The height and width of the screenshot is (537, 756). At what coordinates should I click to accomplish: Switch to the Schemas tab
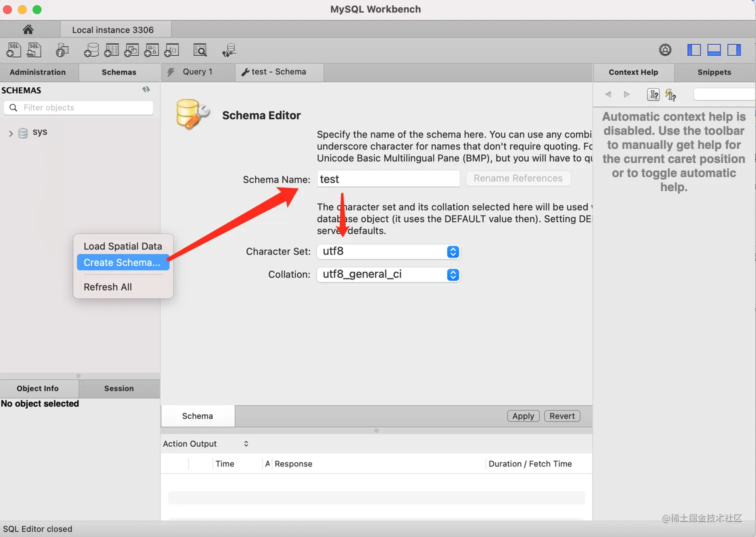(x=119, y=72)
